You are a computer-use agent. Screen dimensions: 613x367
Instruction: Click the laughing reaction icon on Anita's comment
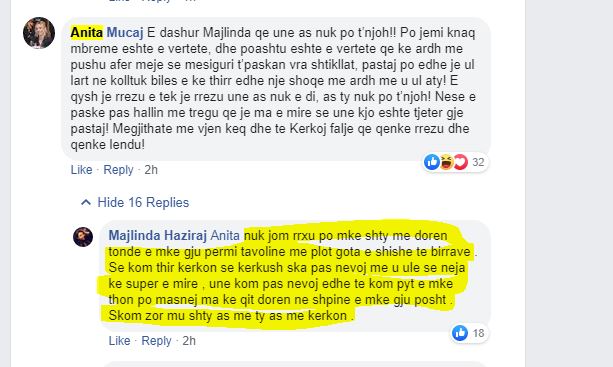pyautogui.click(x=446, y=162)
